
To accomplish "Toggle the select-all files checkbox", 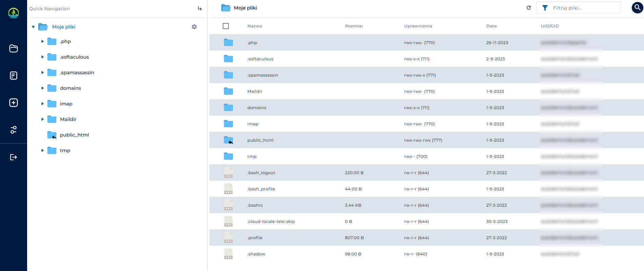I will point(226,26).
